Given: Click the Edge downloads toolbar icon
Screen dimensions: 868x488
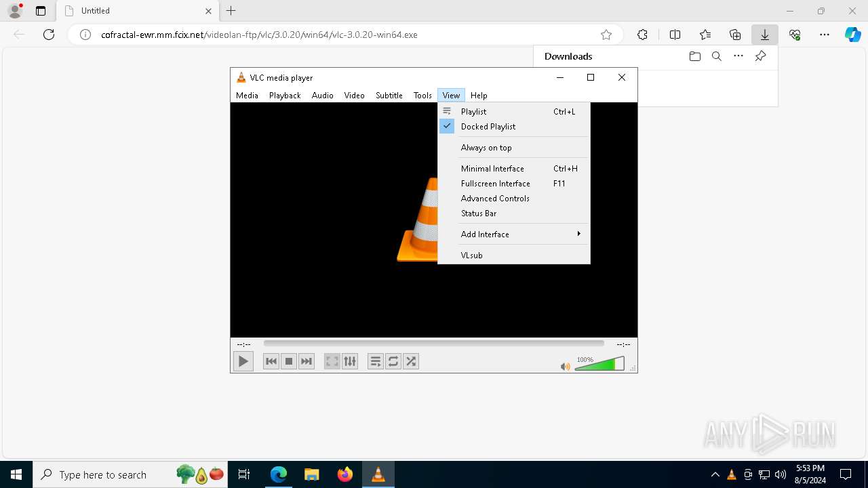Looking at the screenshot, I should tap(765, 35).
